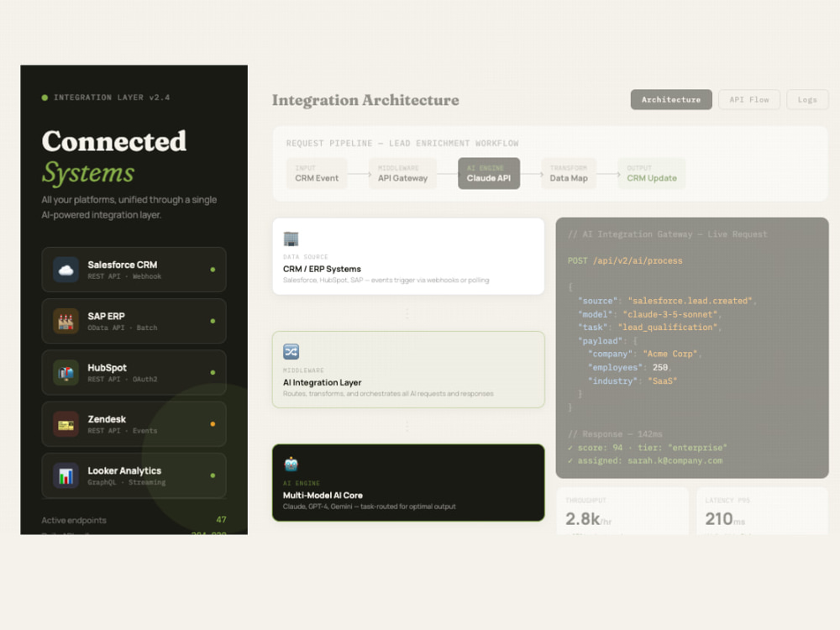This screenshot has width=840, height=630.
Task: Click the Looker Analytics bar chart icon
Action: click(66, 475)
